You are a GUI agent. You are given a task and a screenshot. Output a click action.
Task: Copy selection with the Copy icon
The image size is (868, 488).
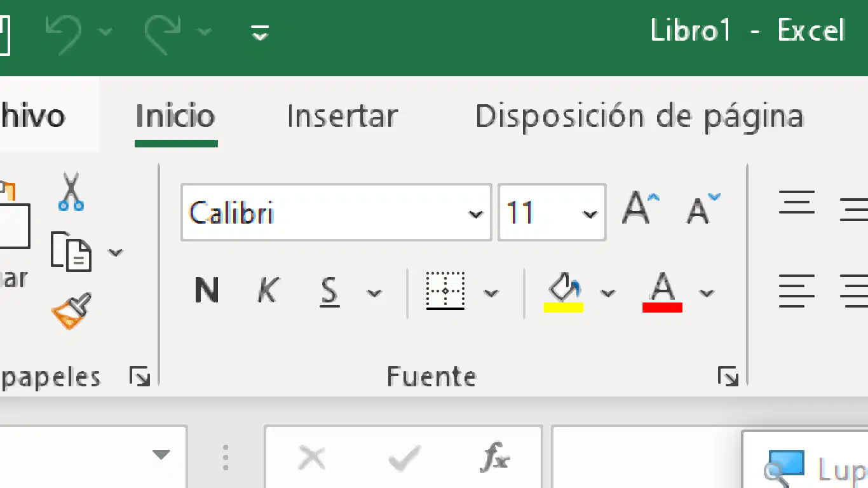(x=71, y=252)
